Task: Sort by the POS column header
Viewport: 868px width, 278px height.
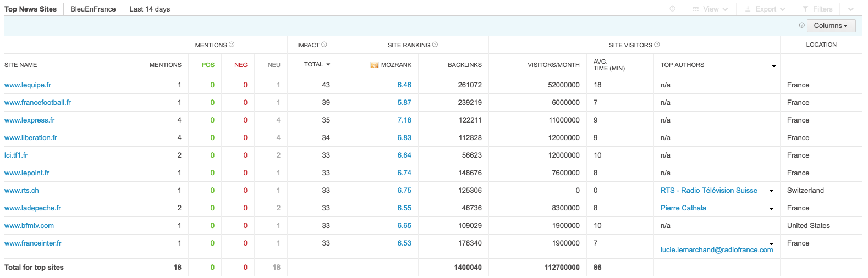Action: (208, 65)
